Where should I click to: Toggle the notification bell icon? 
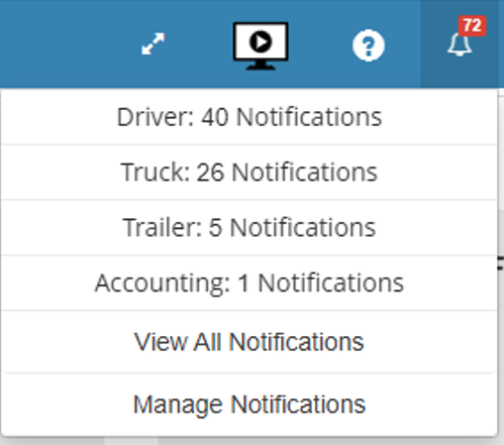coord(459,44)
